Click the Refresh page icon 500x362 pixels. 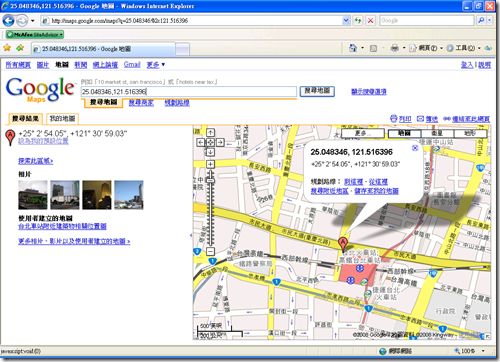tap(358, 21)
